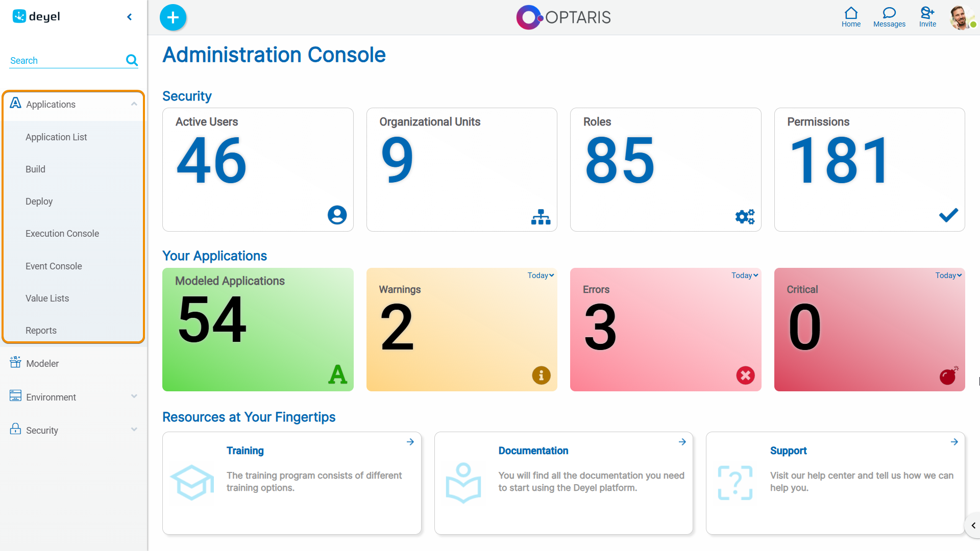
Task: Open the Documentation resource link
Action: click(533, 450)
